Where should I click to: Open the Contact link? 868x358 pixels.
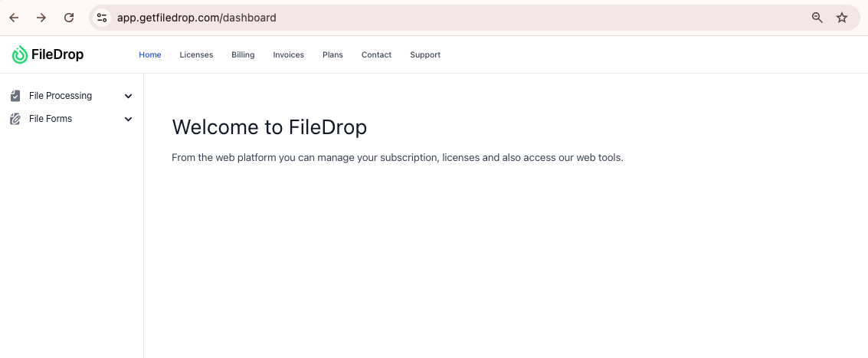[376, 55]
